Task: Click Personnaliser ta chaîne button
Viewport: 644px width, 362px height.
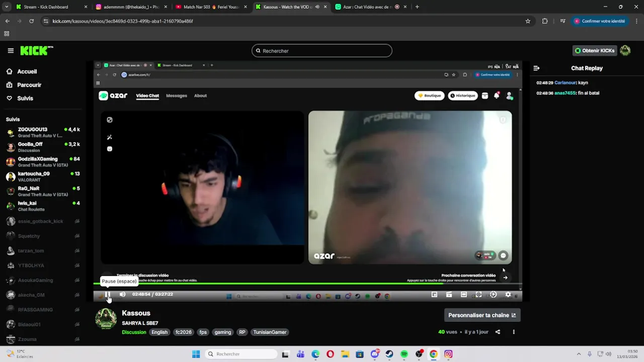Action: pos(482,315)
